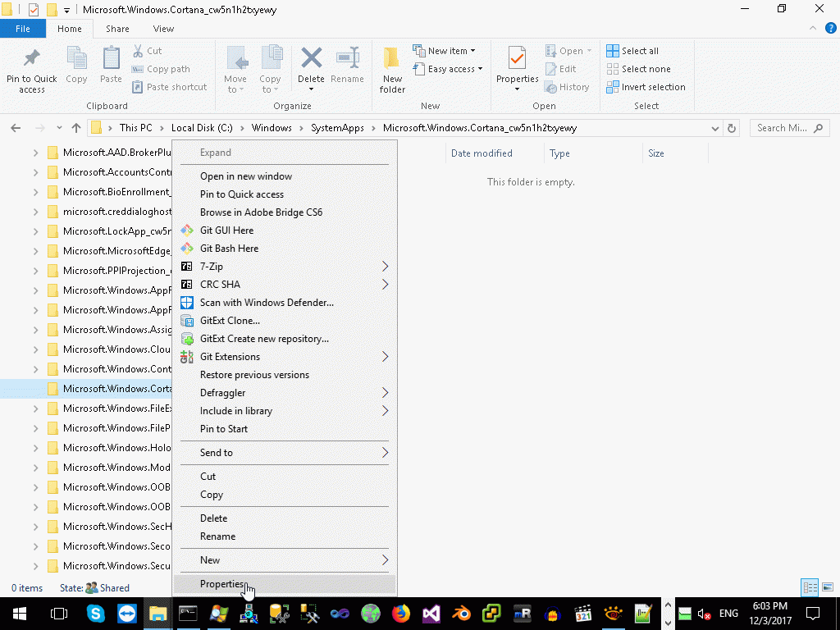Click Delete in the context menu
The image size is (840, 630).
(x=285, y=518)
